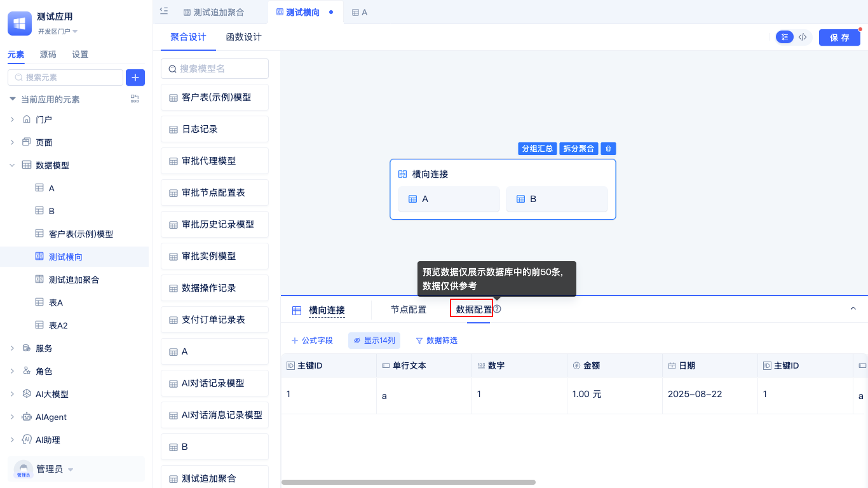Click the 测试应用 app logo icon

(x=20, y=24)
